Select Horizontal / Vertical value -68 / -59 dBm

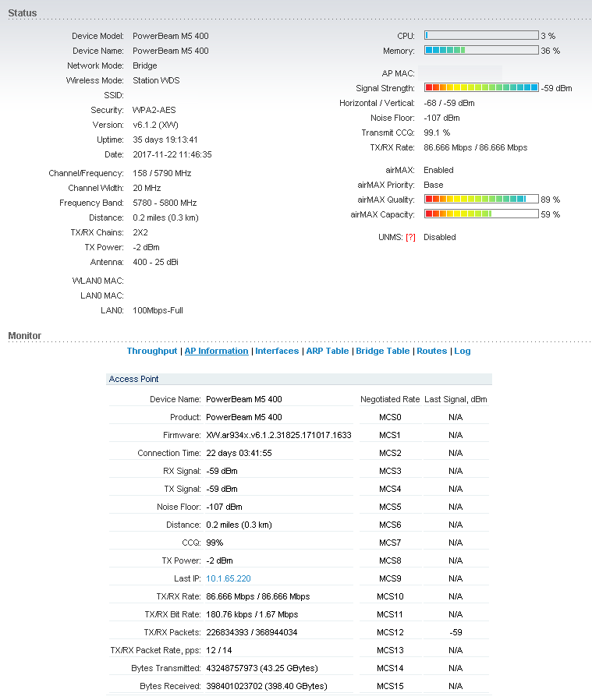pos(449,103)
